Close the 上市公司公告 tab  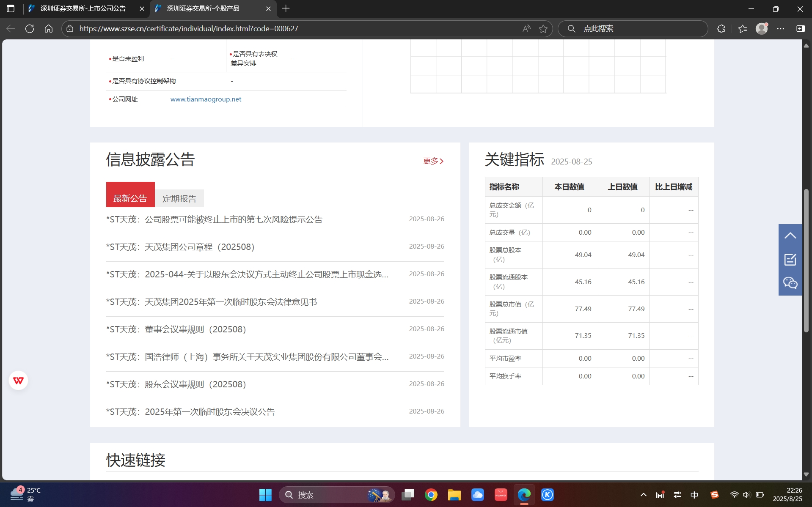pos(142,8)
